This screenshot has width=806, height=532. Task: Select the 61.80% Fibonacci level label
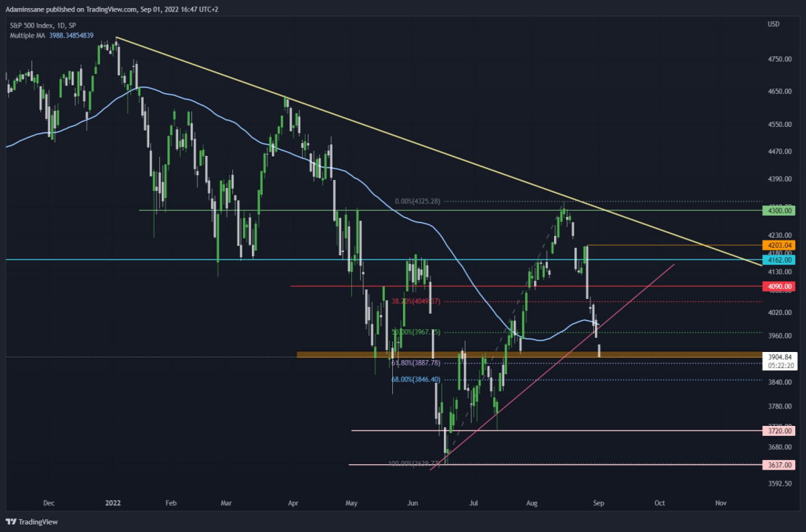click(x=416, y=363)
